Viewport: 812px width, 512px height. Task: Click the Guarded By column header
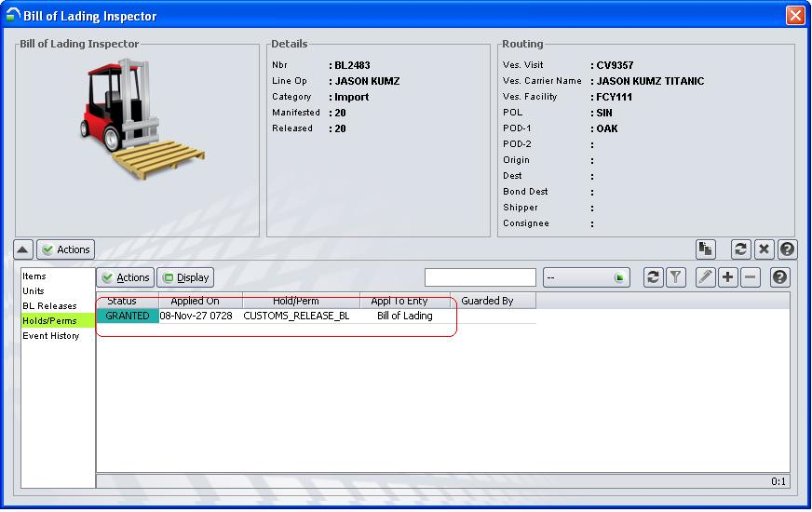click(493, 301)
